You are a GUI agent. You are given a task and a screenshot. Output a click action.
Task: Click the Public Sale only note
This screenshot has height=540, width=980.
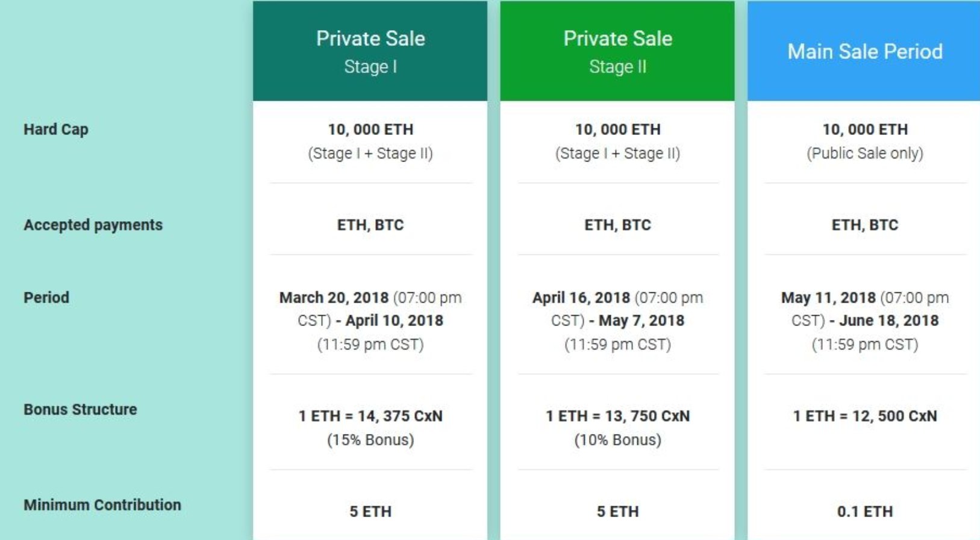[865, 153]
